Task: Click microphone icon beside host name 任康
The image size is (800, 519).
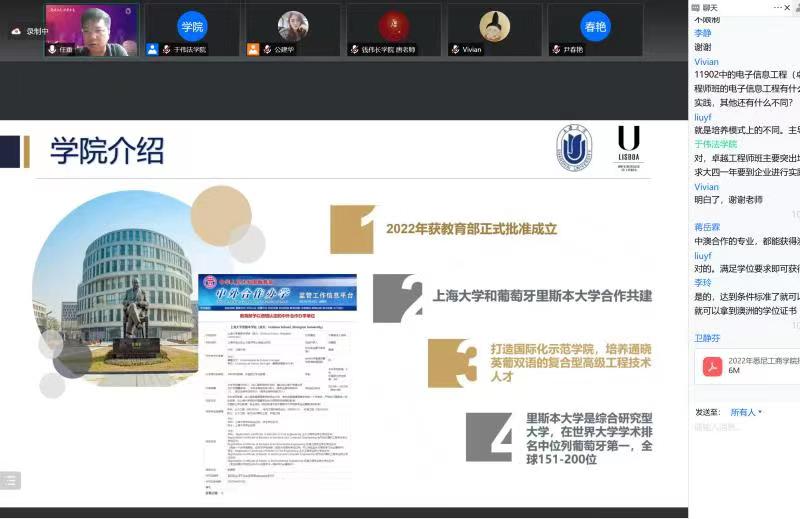Action: click(x=51, y=49)
